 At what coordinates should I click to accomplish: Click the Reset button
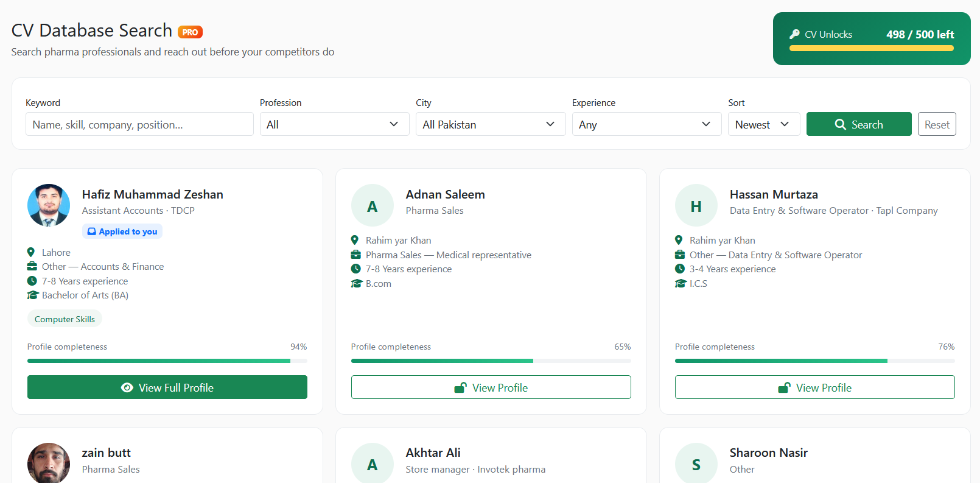pyautogui.click(x=937, y=124)
